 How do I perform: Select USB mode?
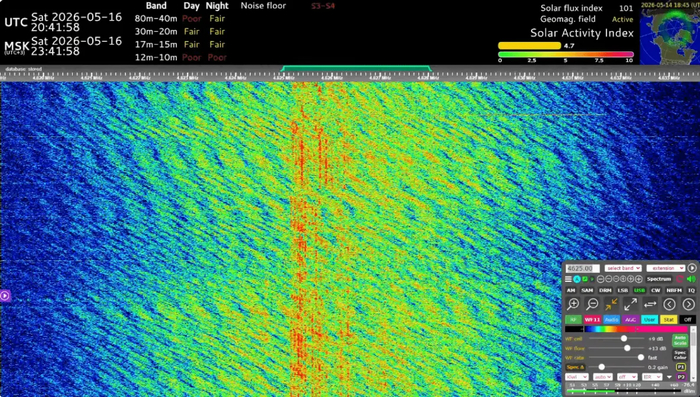click(x=640, y=290)
